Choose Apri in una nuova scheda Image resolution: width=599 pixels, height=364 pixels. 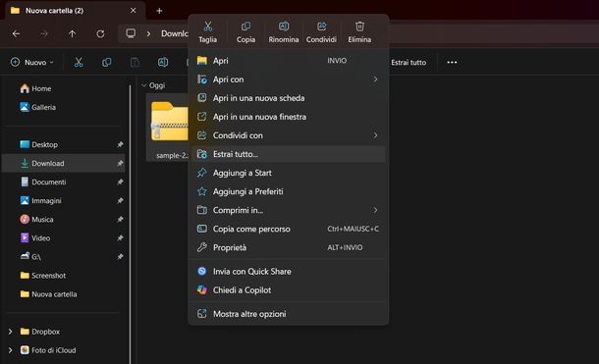click(x=289, y=98)
